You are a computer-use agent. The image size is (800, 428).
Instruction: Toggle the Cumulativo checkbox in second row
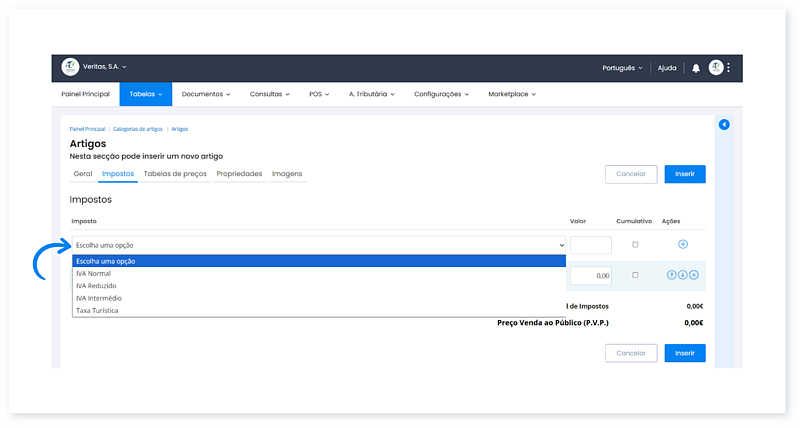click(634, 275)
